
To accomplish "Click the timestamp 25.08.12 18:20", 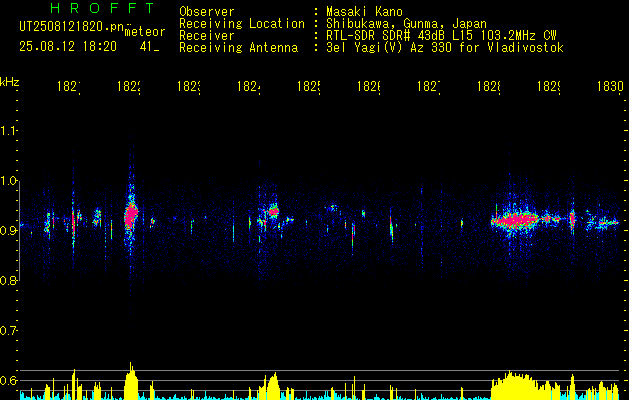I will tap(68, 47).
